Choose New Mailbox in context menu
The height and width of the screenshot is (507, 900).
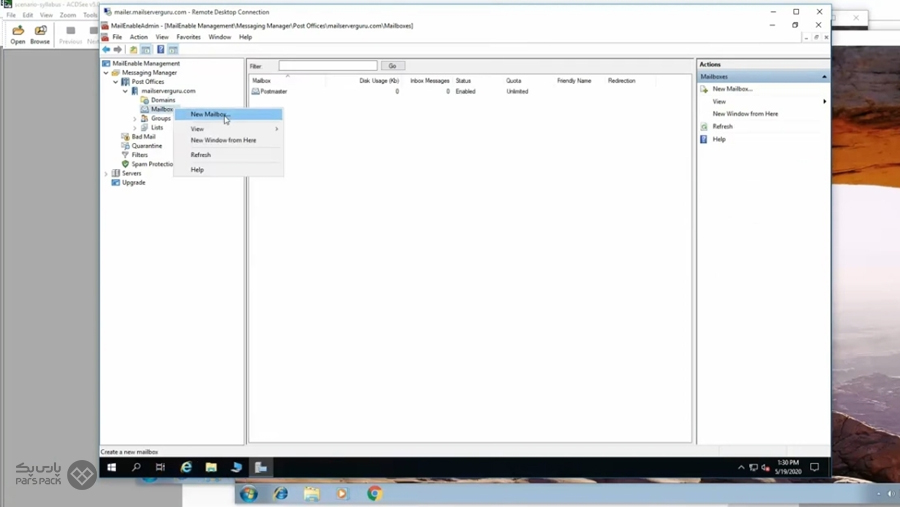coord(228,114)
